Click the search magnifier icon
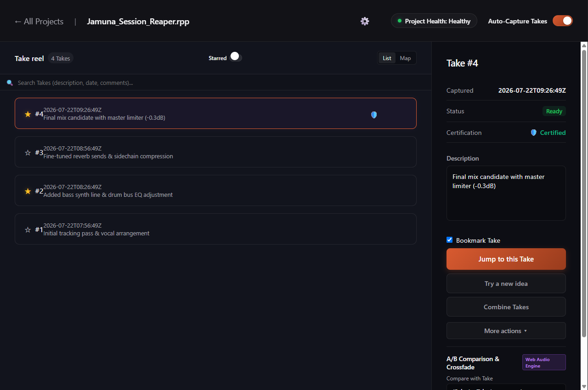Screen dimensions: 588x390 click(x=10, y=83)
